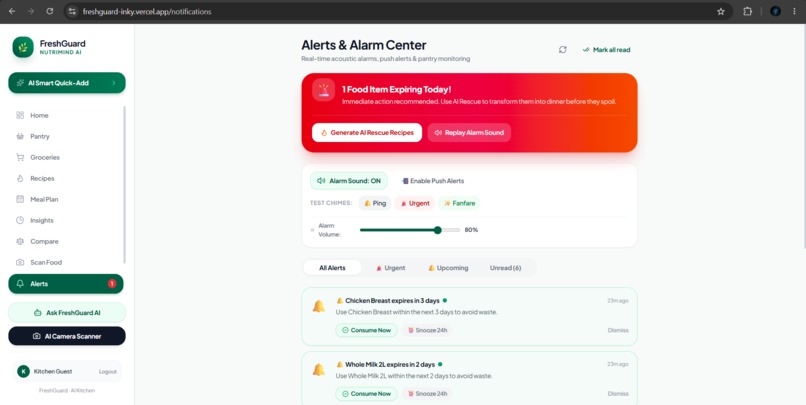Generate AI Rescue Recipes
This screenshot has width=806, height=405.
coord(367,133)
